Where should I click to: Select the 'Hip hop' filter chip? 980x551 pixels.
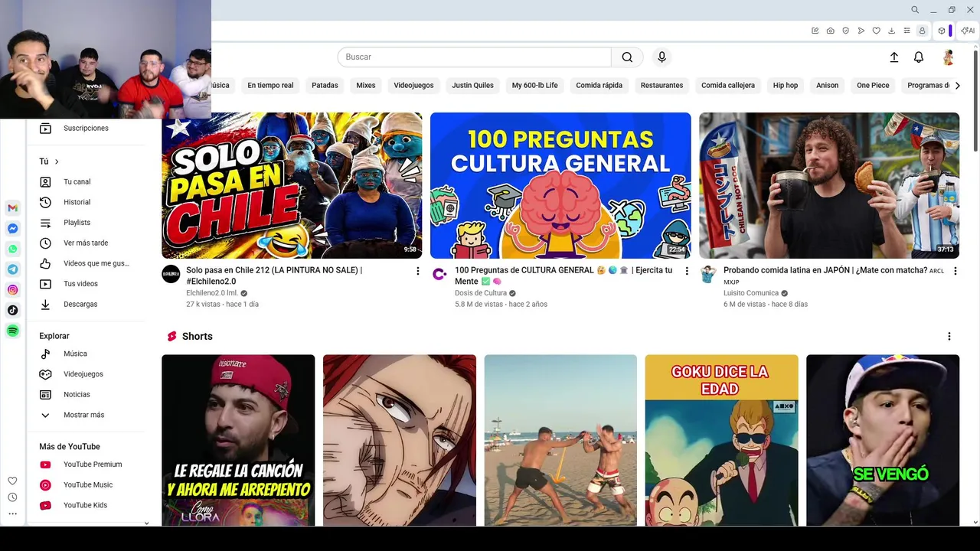786,85
